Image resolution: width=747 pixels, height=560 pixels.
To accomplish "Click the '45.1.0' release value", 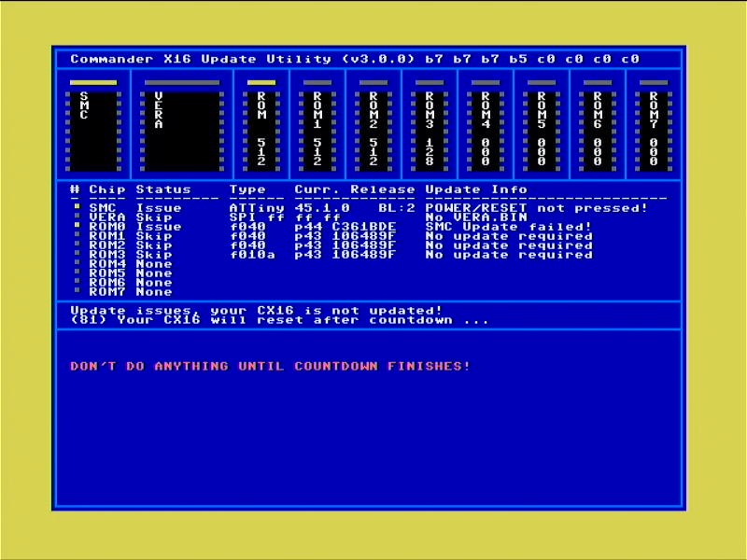I will click(322, 208).
